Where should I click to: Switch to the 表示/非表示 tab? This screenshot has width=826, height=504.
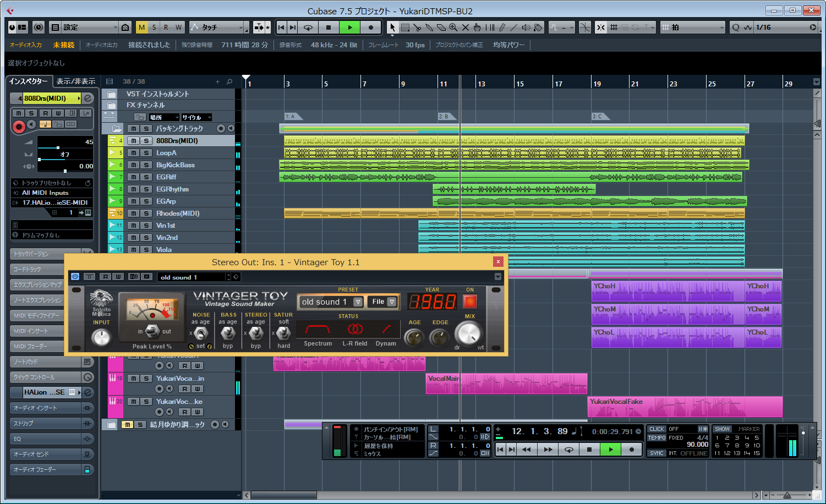tap(75, 81)
